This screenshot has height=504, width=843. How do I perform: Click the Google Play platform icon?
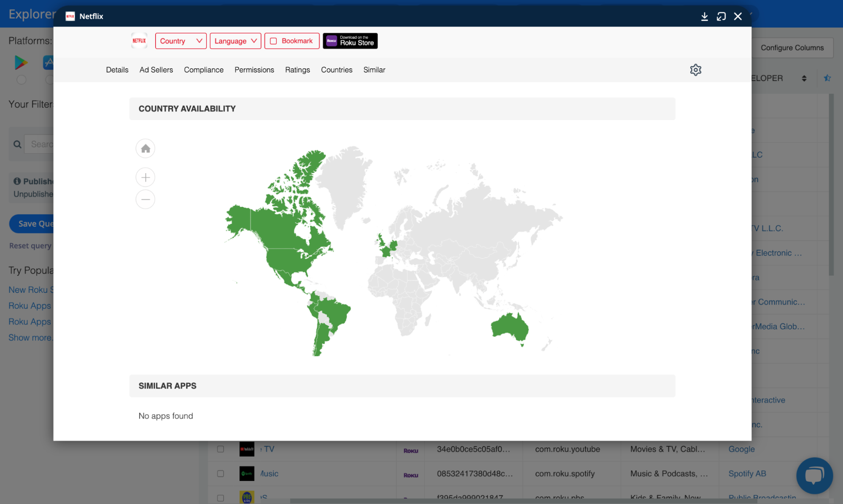click(x=21, y=62)
